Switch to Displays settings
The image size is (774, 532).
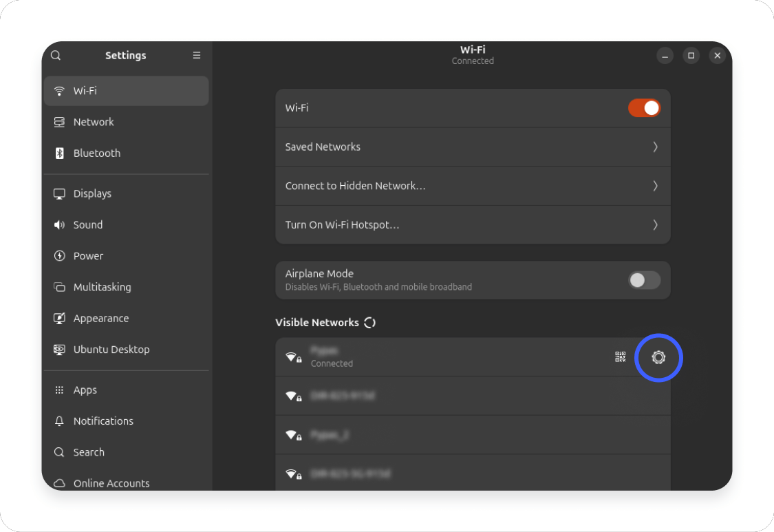click(127, 193)
